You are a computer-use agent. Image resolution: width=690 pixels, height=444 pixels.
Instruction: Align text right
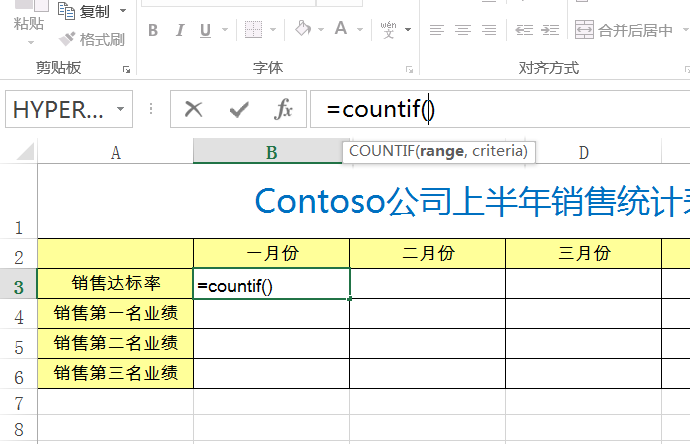pos(489,30)
